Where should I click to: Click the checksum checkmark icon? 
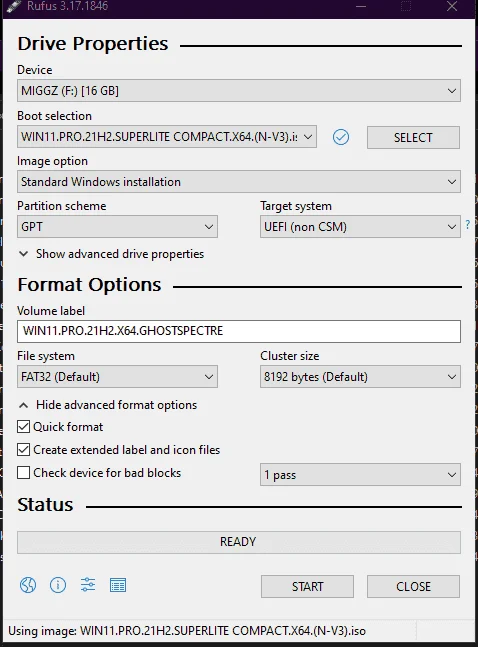(341, 137)
